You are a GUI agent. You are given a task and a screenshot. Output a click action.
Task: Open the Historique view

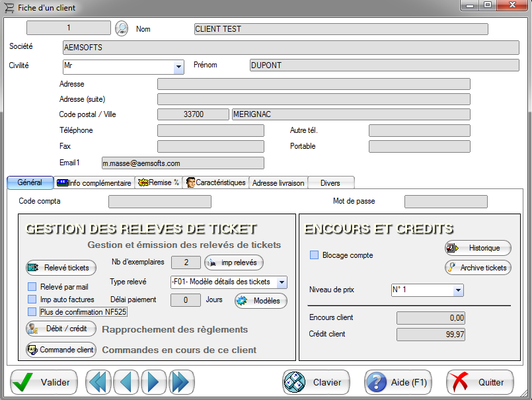(478, 248)
